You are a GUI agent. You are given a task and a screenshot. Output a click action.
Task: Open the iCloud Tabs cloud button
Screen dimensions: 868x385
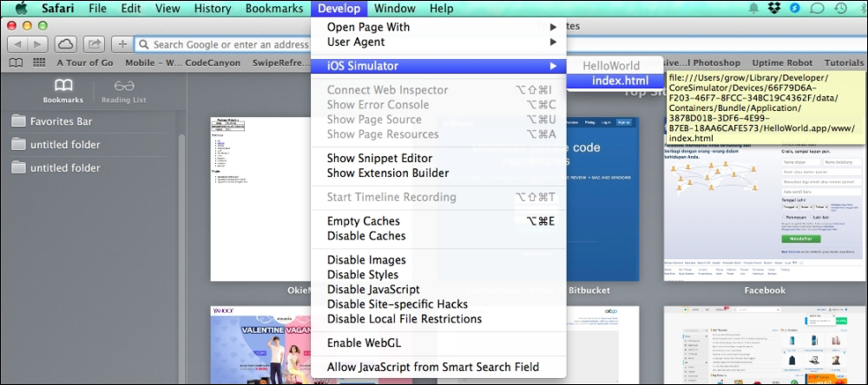coord(66,44)
